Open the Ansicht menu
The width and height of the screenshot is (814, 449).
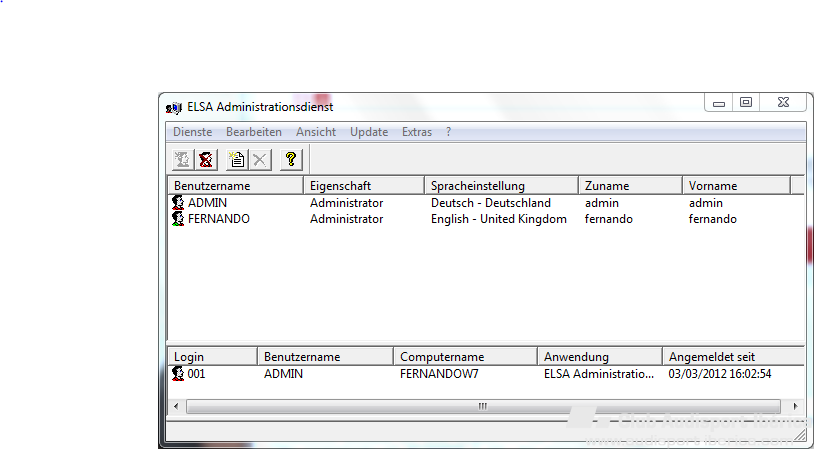(316, 132)
